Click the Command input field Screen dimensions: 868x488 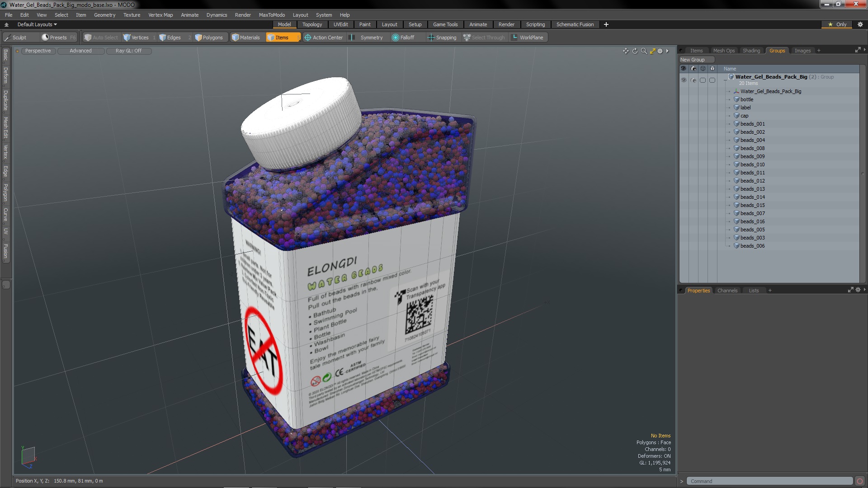pos(769,481)
